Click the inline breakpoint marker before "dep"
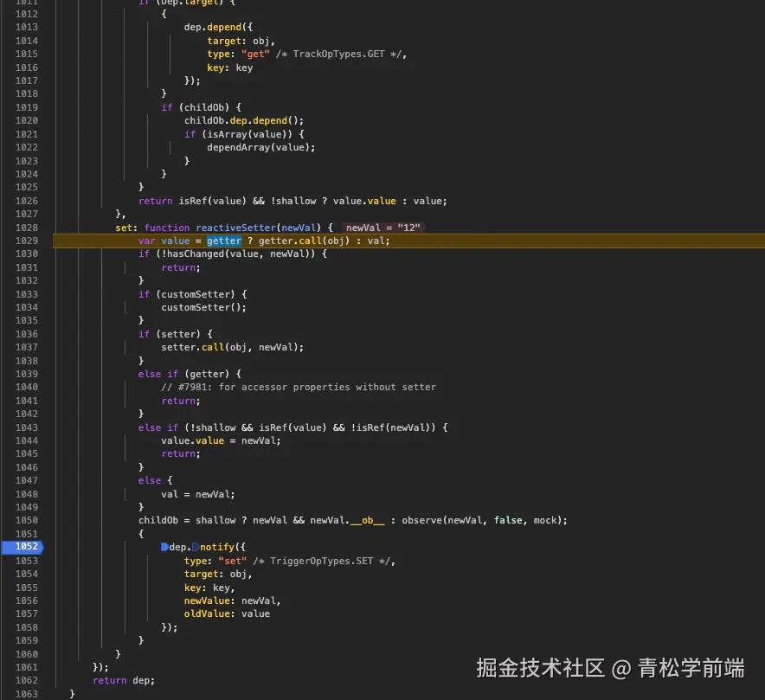The height and width of the screenshot is (700, 765). [x=165, y=547]
